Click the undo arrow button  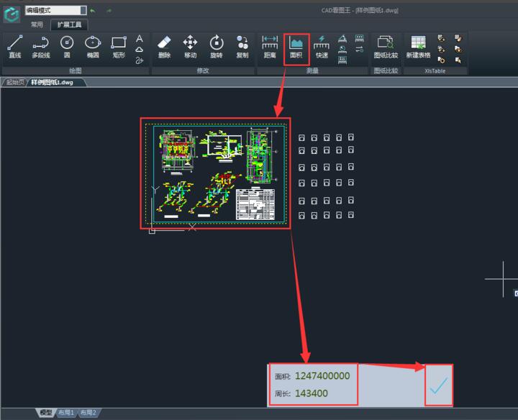[93, 11]
